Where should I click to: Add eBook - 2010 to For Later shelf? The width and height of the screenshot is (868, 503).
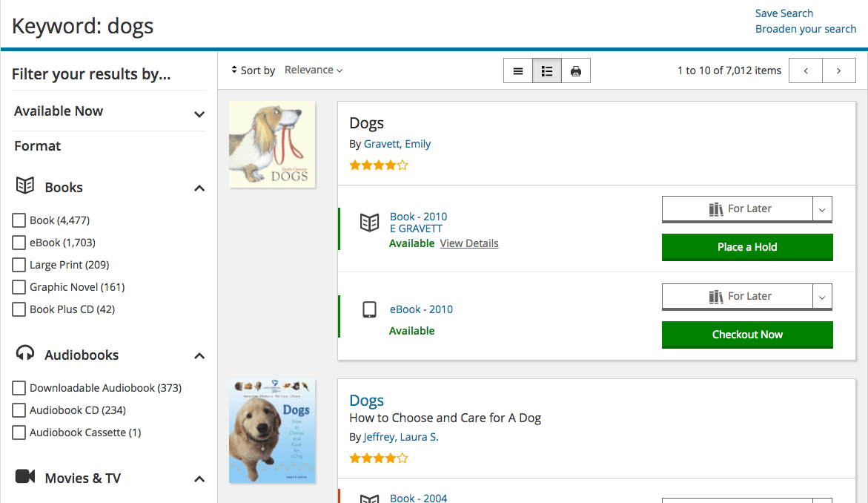738,296
